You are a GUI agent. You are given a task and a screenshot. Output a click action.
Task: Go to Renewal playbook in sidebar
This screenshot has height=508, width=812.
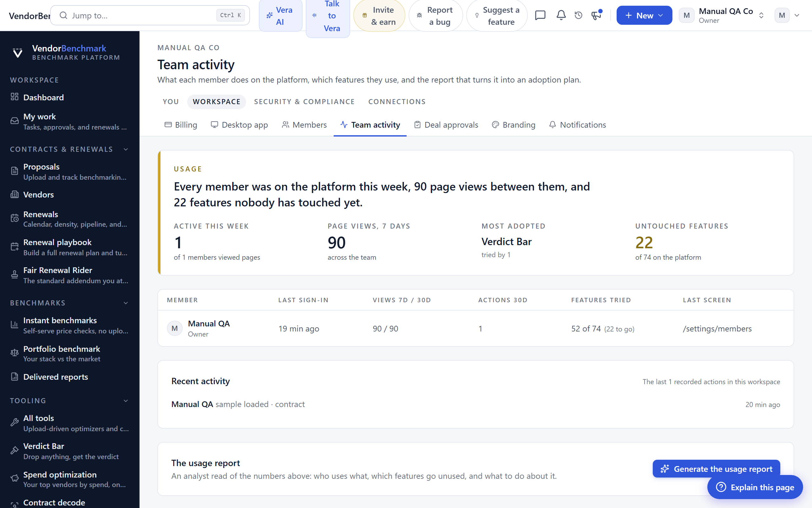point(69,247)
